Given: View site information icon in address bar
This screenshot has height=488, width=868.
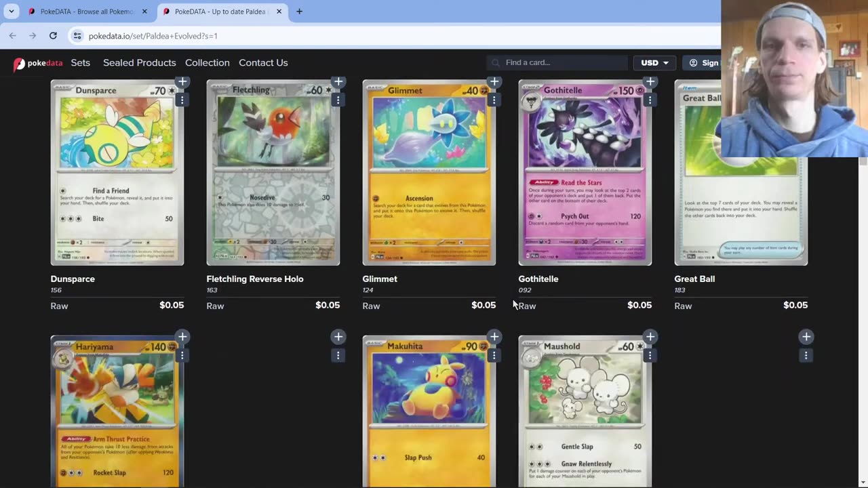Looking at the screenshot, I should (x=77, y=35).
